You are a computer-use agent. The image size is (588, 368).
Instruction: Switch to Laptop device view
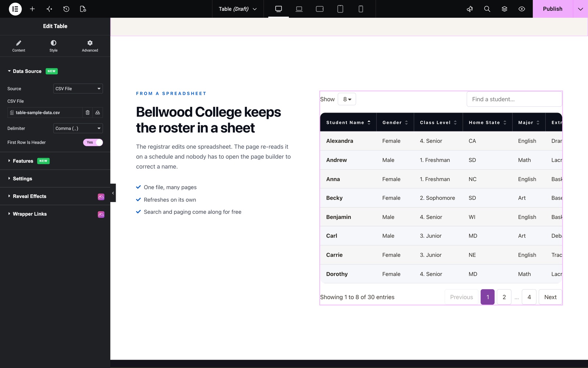[299, 9]
